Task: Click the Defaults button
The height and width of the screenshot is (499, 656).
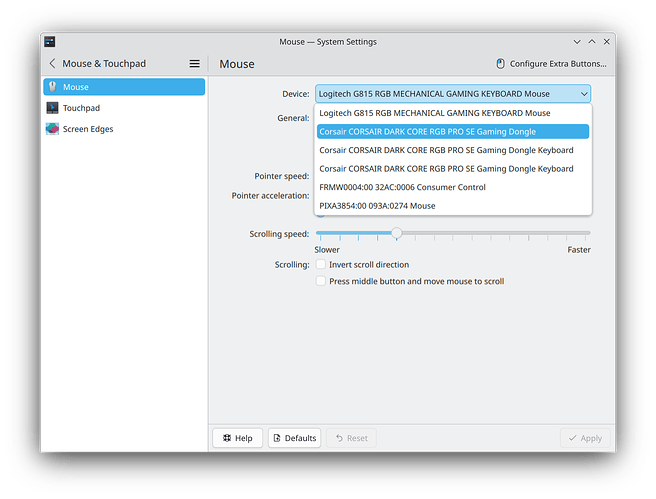Action: [295, 438]
